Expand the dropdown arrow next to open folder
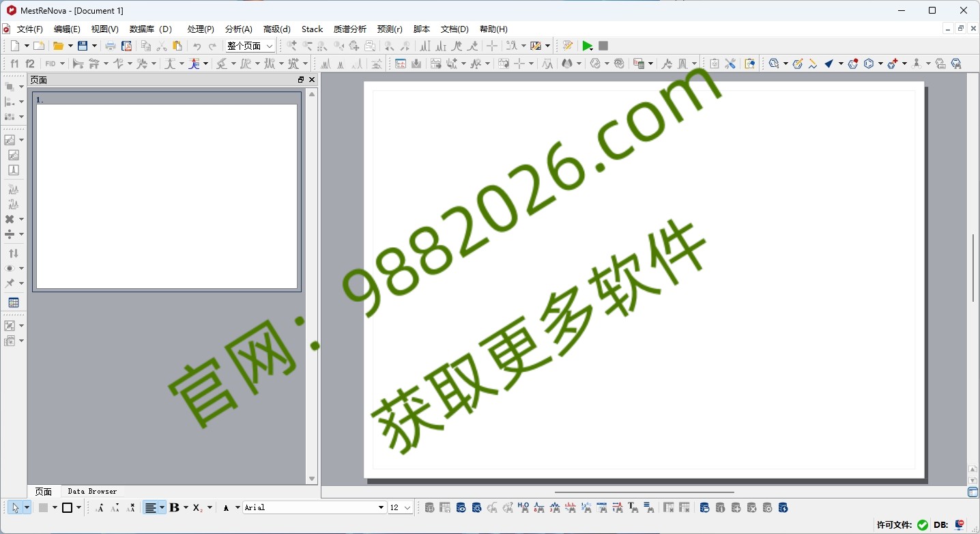This screenshot has width=980, height=534. [x=70, y=46]
